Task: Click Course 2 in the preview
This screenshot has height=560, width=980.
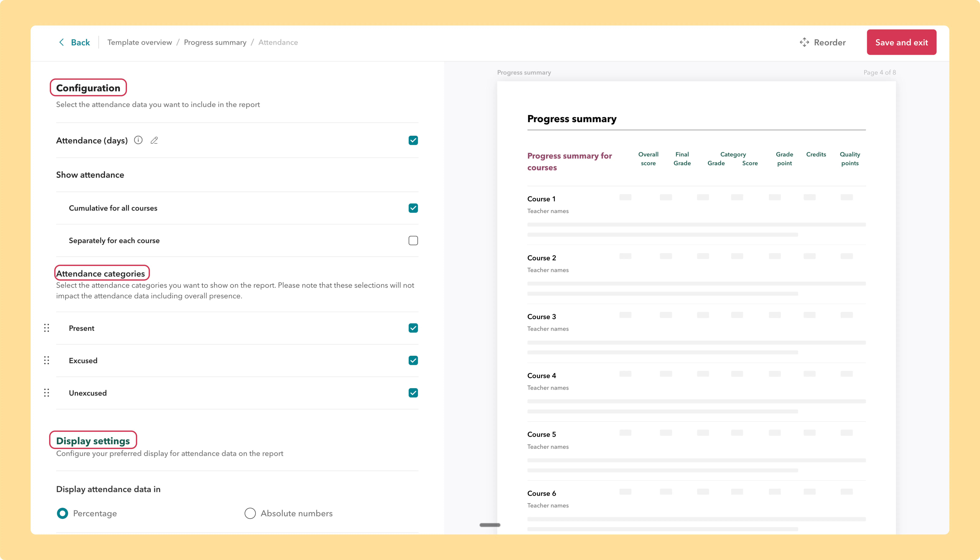Action: point(542,258)
